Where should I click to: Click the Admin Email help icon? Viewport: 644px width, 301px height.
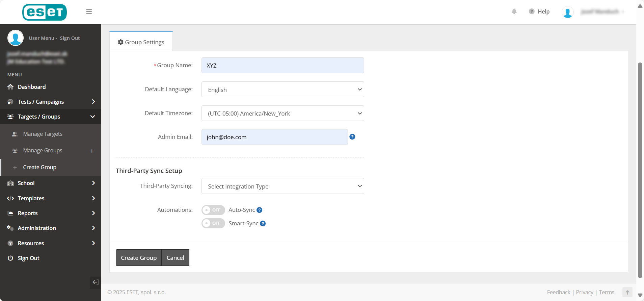tap(352, 137)
